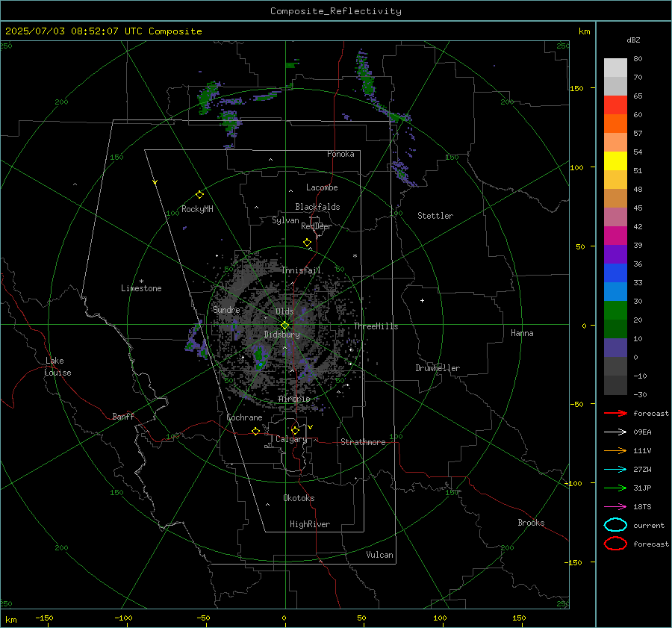Screen dimensions: 672x628
Task: Click the white 09EA arrow icon
Action: [x=615, y=432]
